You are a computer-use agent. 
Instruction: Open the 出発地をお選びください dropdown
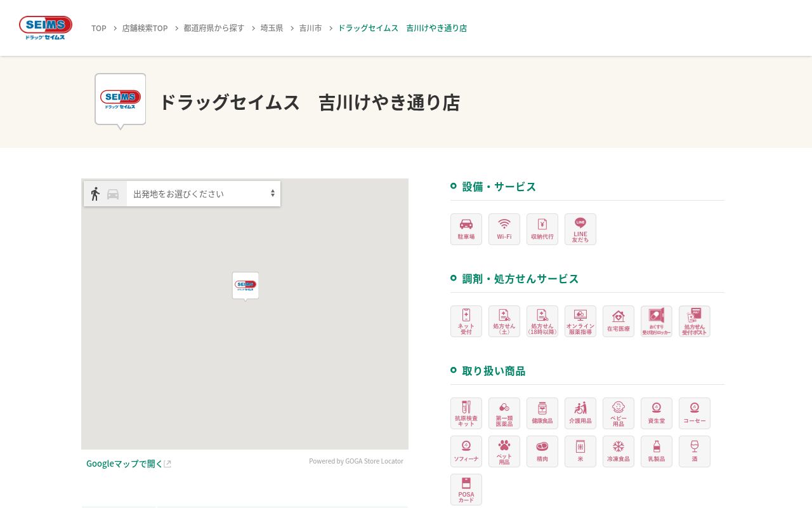(x=204, y=194)
